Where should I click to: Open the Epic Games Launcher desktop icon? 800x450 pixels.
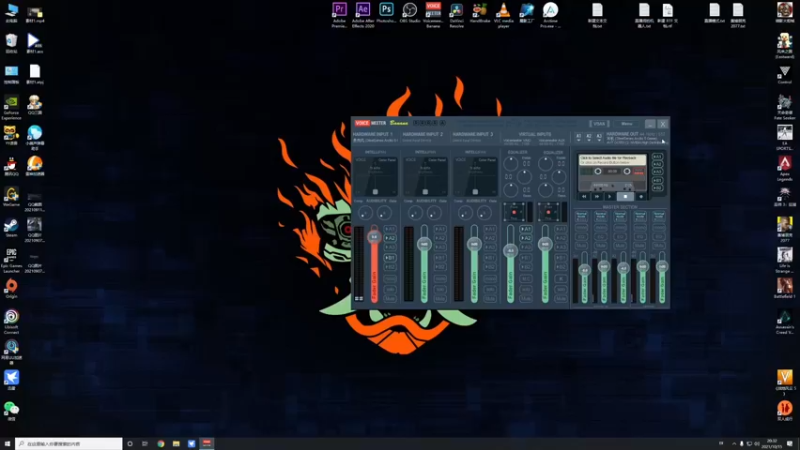point(11,260)
